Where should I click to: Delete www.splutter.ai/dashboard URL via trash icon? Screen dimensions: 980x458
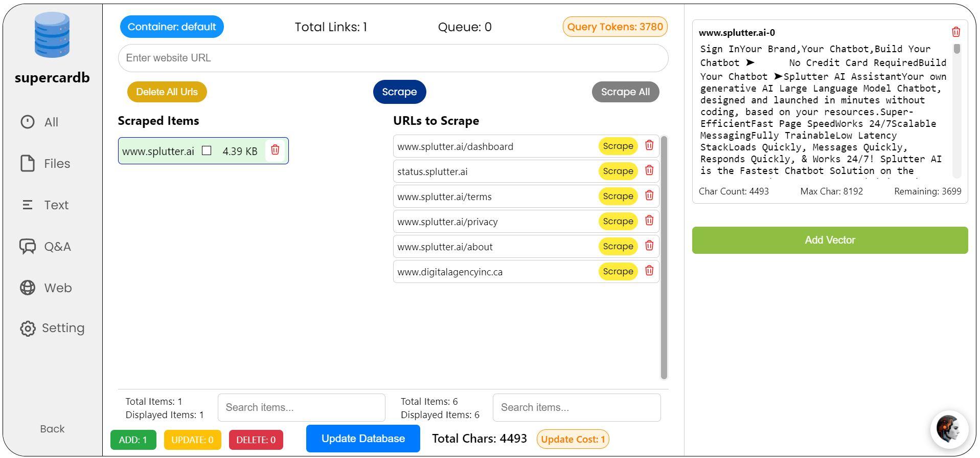(649, 145)
